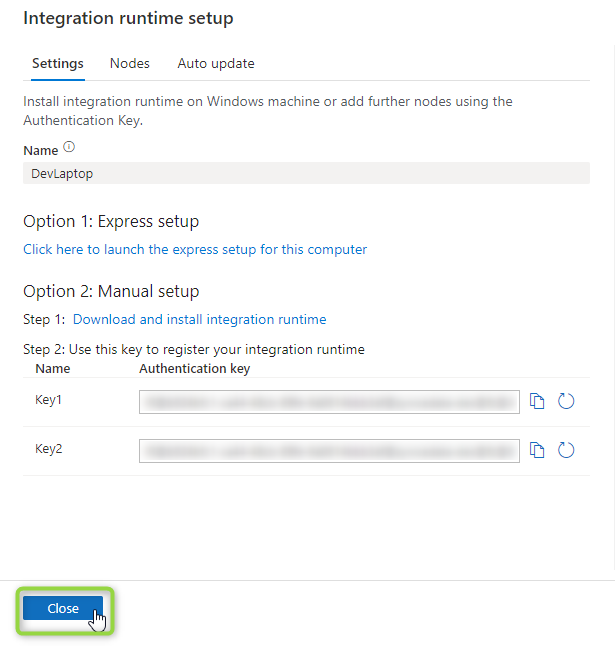Screen dimensions: 615x646
Task: Regenerate the Key1 authentication key
Action: coord(566,401)
